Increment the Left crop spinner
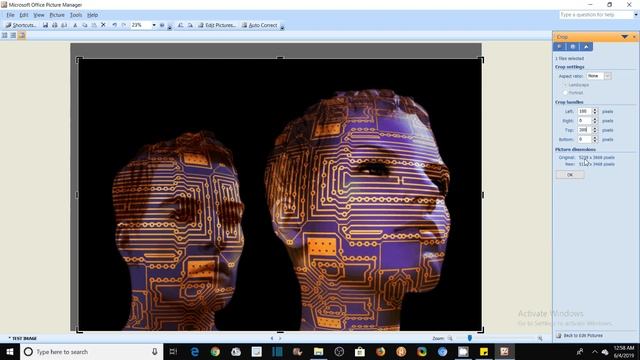 coord(595,109)
